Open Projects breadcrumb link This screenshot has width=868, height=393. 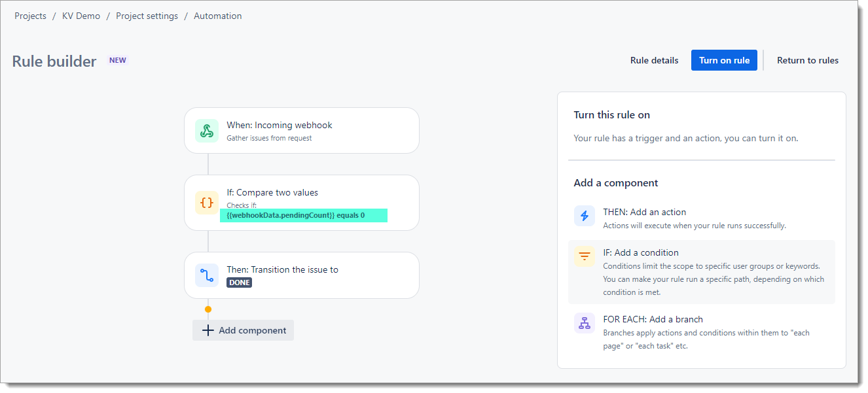pyautogui.click(x=30, y=16)
